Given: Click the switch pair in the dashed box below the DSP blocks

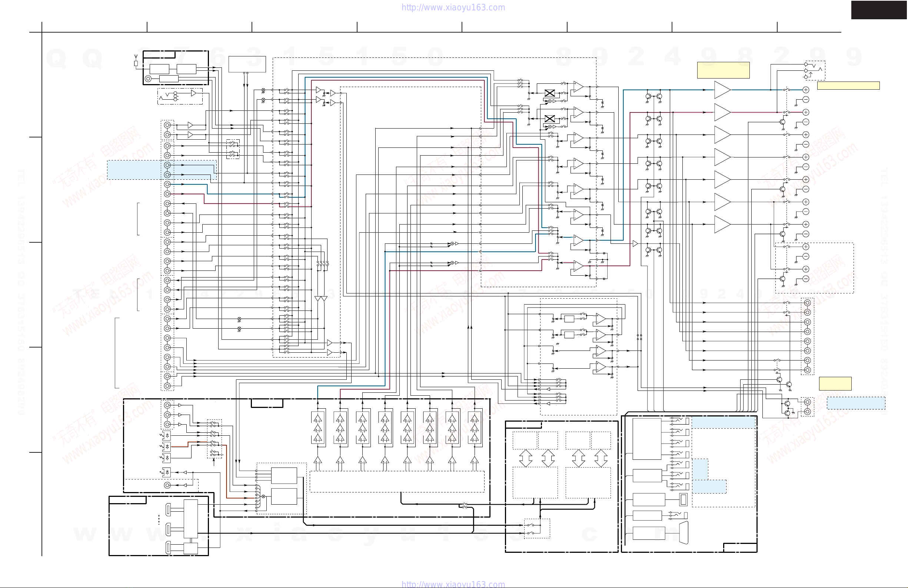Looking at the screenshot, I should point(531,528).
